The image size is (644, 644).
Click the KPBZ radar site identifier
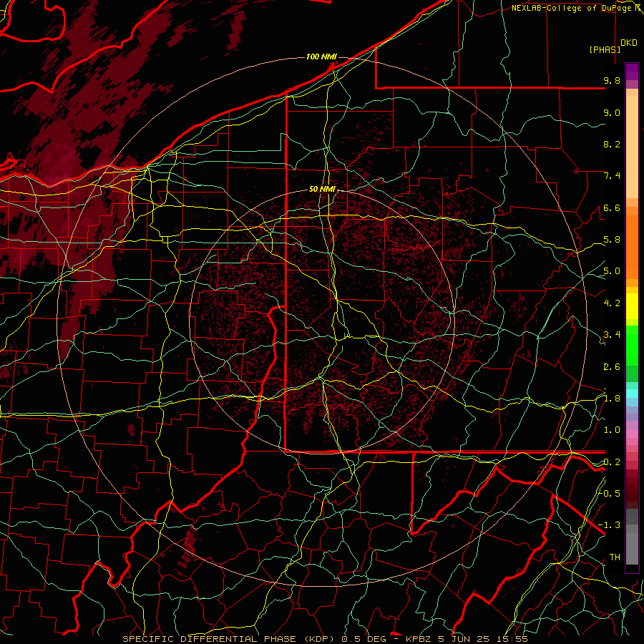(x=418, y=639)
